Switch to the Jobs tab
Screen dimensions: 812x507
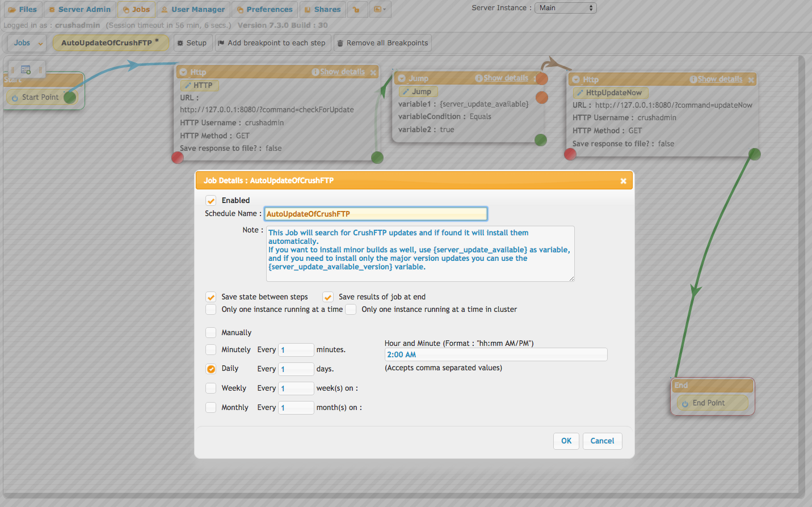(136, 10)
